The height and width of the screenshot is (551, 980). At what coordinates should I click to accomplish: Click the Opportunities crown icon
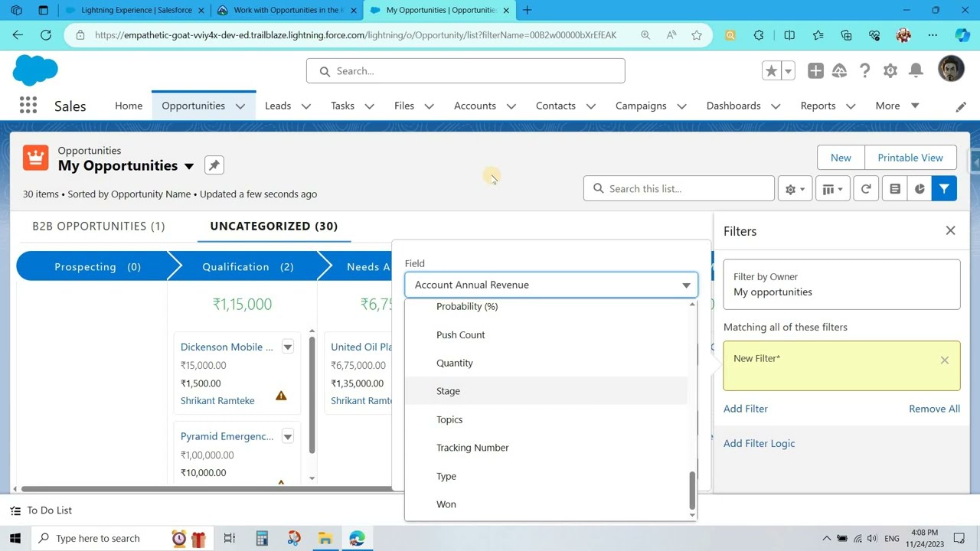(35, 158)
